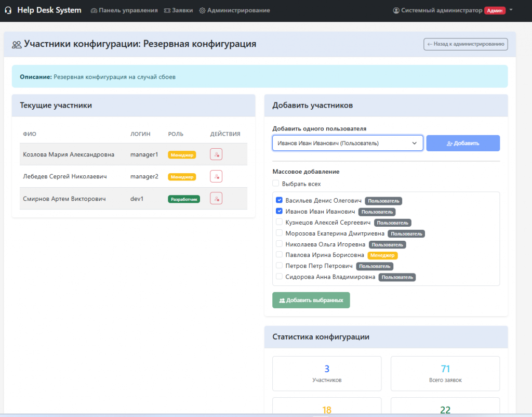Remove Лебедев Сергей Николаевич from participants

(x=216, y=176)
